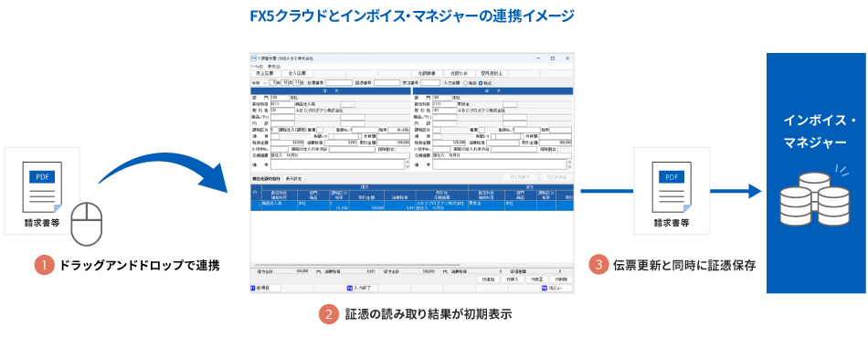Click the 月 month input field
Screen dimensions: 868x338
(285, 83)
